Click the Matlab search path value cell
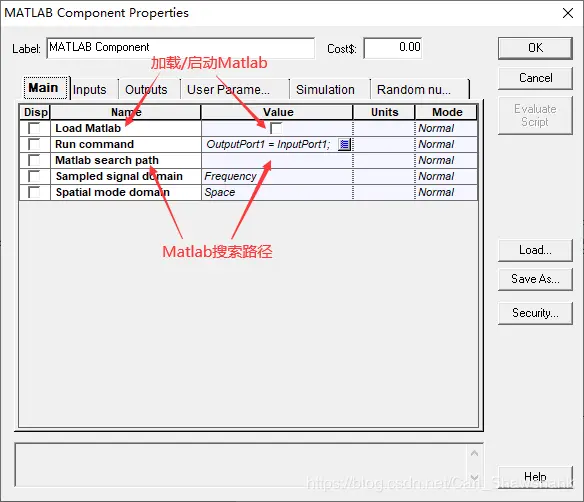Viewport: 584px width, 502px height. (277, 160)
